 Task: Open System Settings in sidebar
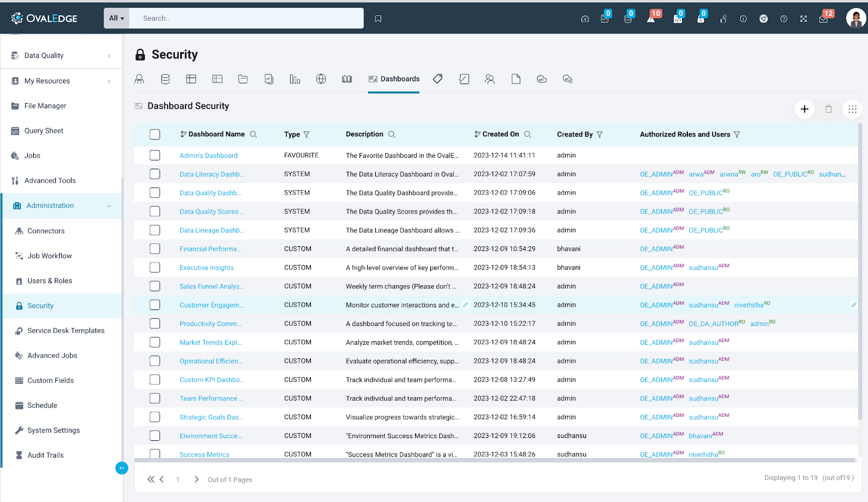point(54,430)
